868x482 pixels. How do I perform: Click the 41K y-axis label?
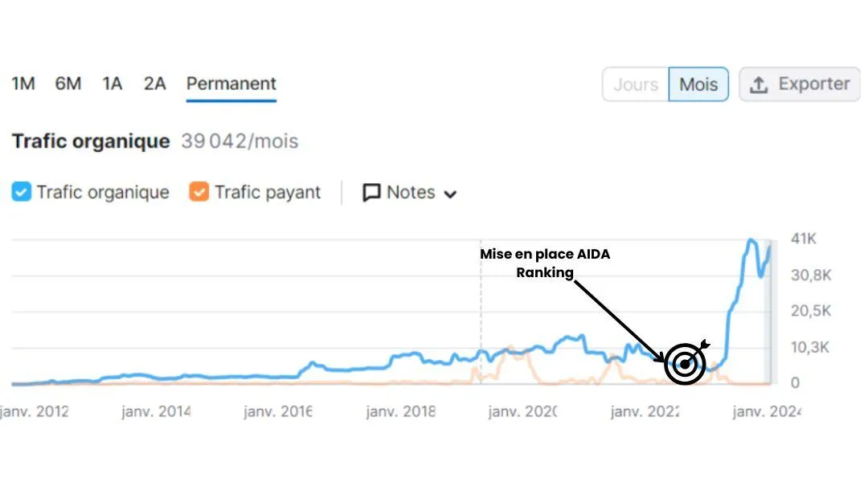tap(803, 239)
